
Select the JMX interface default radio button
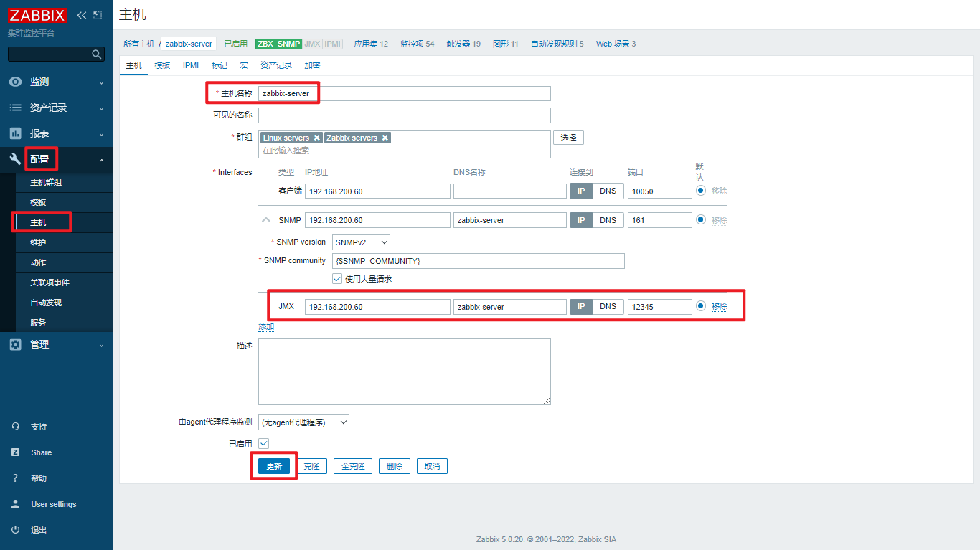tap(700, 306)
